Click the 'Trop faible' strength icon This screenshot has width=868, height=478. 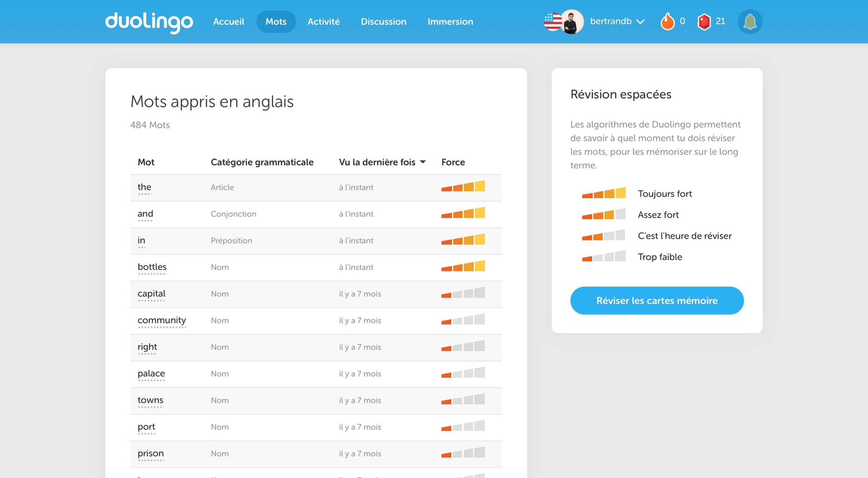[604, 256]
